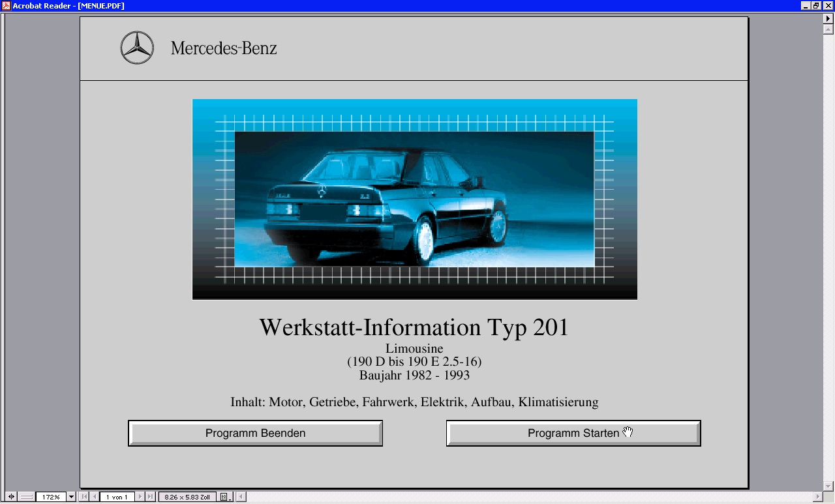This screenshot has width=835, height=504.
Task: Click the Mercedes-Benz star logo
Action: coord(137,48)
